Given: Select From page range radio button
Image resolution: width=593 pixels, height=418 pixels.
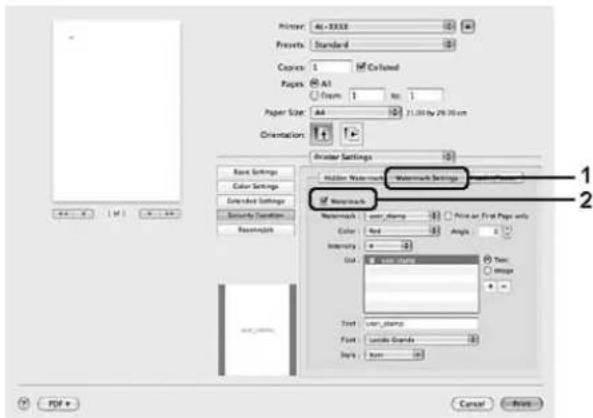Looking at the screenshot, I should (x=315, y=95).
